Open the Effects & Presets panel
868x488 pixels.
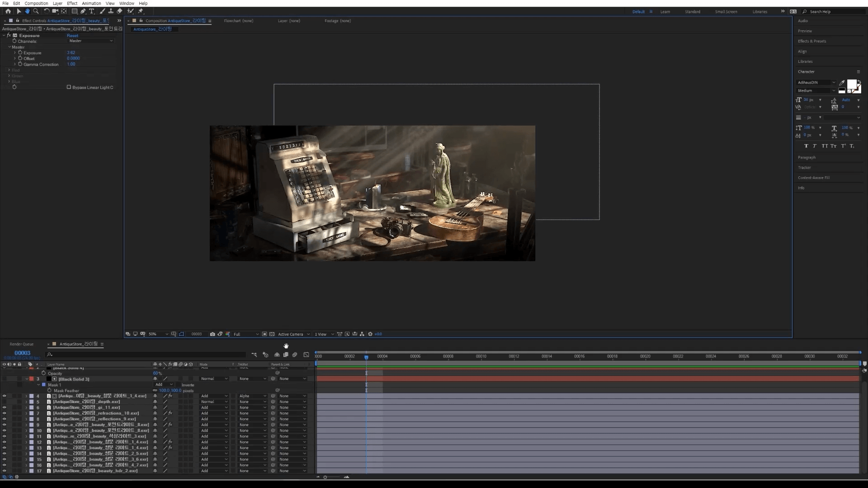(x=812, y=41)
